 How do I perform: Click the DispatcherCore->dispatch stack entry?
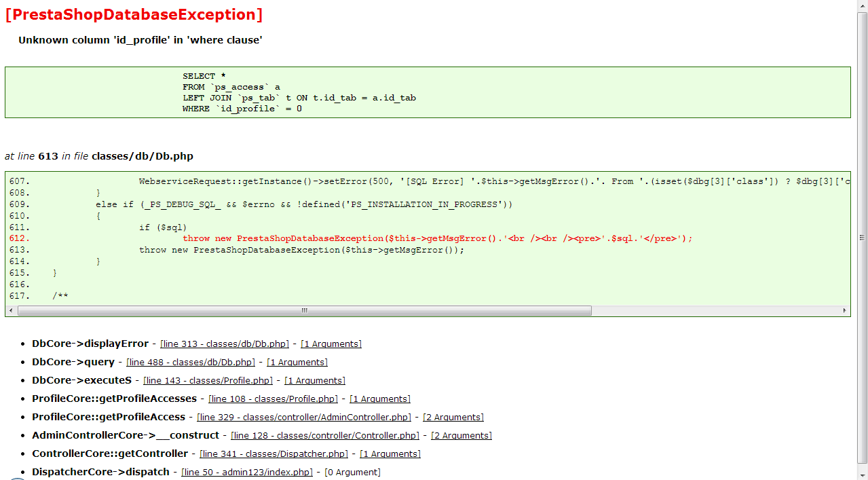(101, 472)
